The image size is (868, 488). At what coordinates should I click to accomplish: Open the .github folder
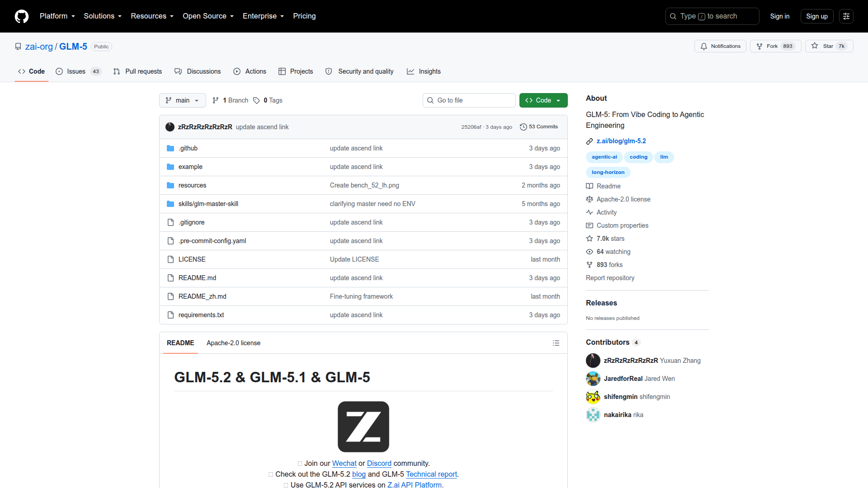(x=188, y=148)
